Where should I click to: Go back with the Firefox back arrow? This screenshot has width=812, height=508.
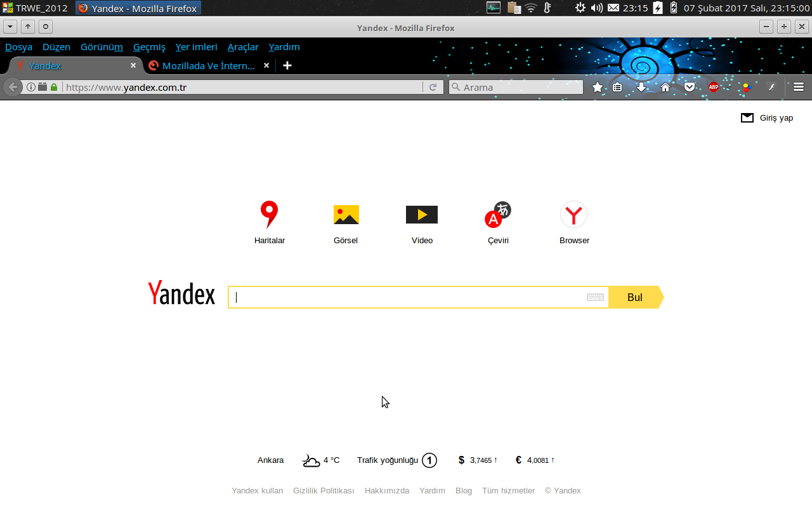(13, 87)
